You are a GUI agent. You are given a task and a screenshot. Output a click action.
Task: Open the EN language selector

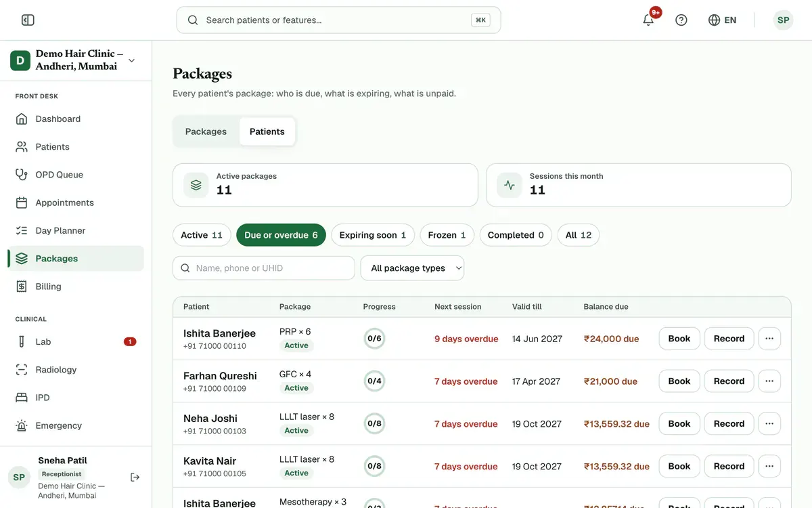point(722,20)
